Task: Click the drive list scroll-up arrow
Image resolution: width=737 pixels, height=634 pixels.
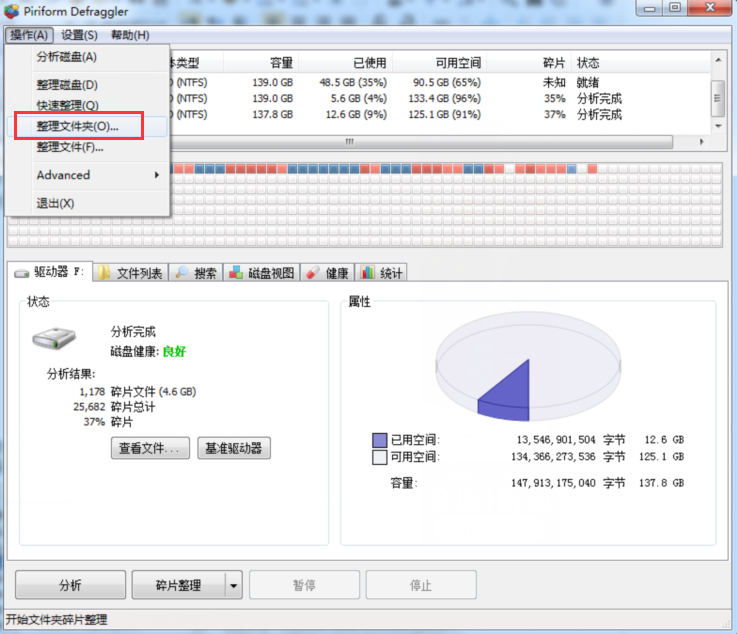Action: coord(718,60)
